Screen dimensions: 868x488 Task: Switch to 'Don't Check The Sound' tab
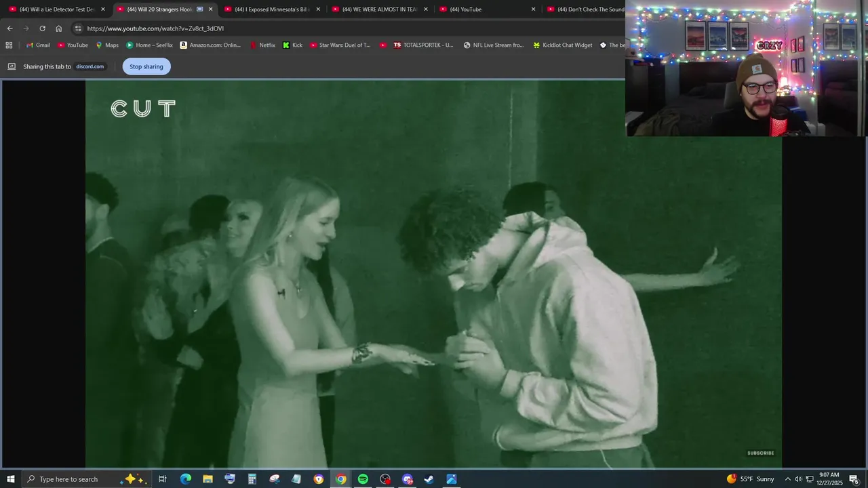585,9
